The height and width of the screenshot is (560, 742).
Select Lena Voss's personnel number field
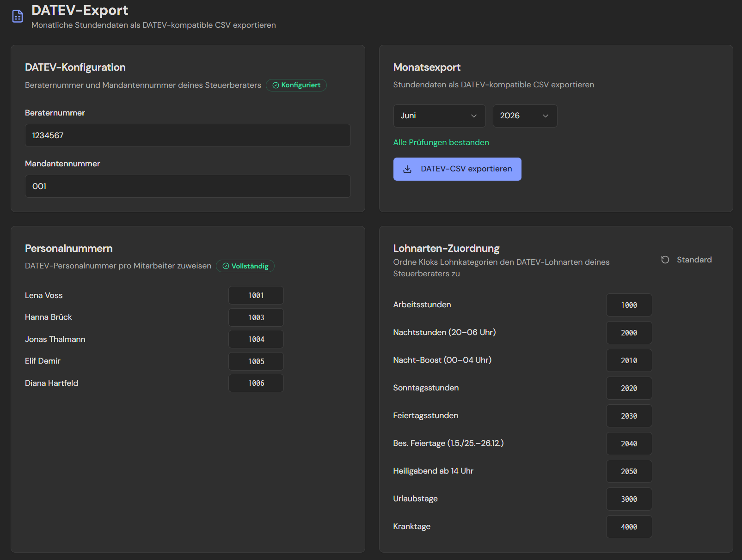(x=256, y=295)
